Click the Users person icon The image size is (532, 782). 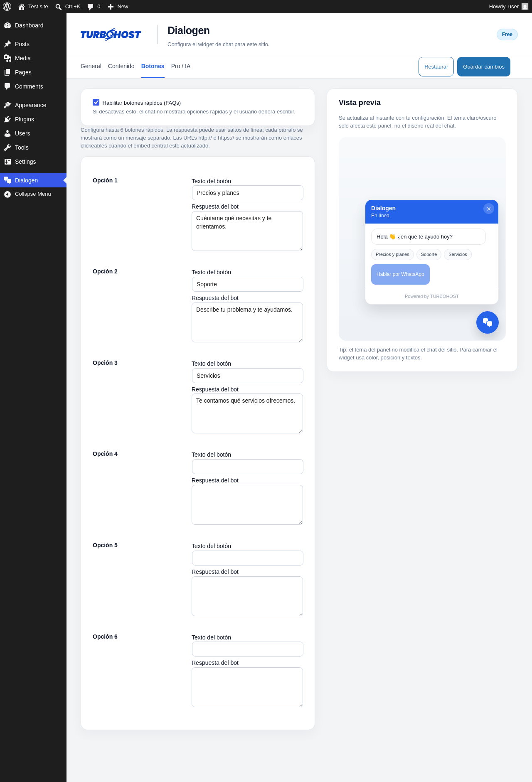coord(7,133)
